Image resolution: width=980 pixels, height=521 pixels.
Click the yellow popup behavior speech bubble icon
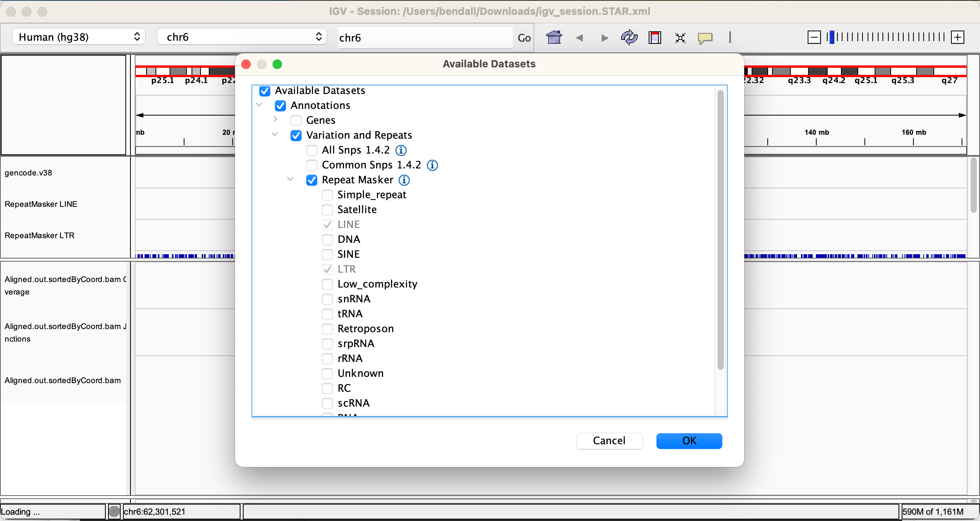tap(705, 38)
